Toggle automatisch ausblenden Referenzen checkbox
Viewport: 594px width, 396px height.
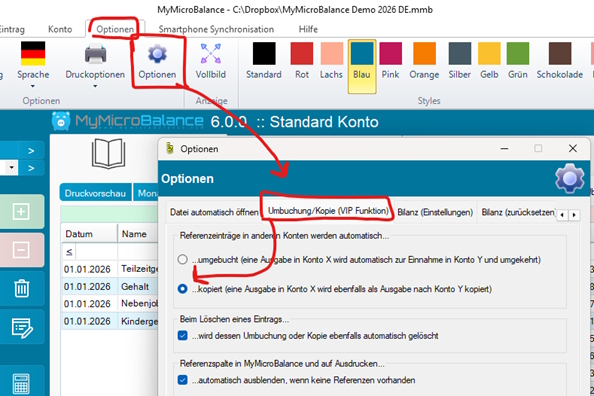183,380
